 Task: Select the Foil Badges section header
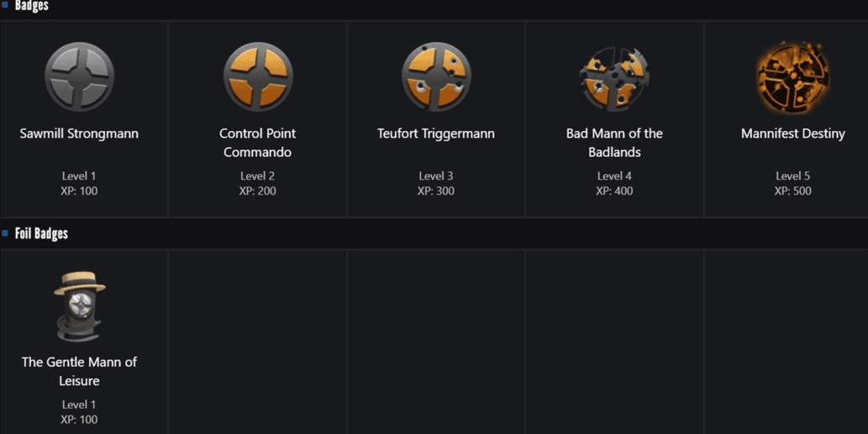[41, 233]
